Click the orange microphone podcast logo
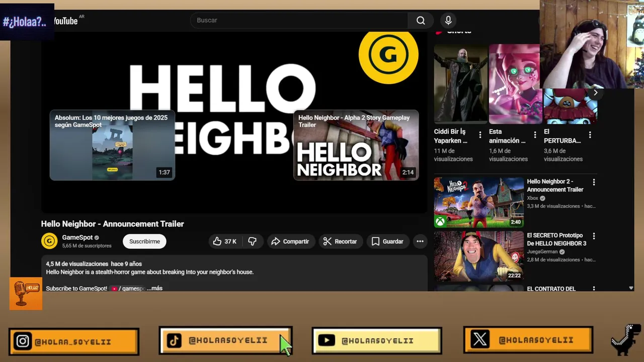Viewport: 644px width, 362px height. pyautogui.click(x=26, y=294)
